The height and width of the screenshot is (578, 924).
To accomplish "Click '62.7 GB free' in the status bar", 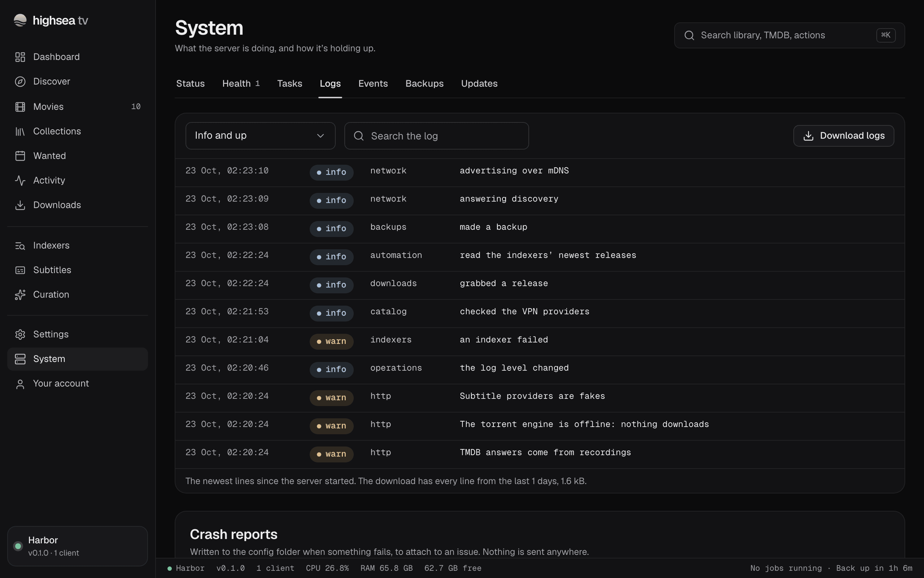I will point(453,568).
